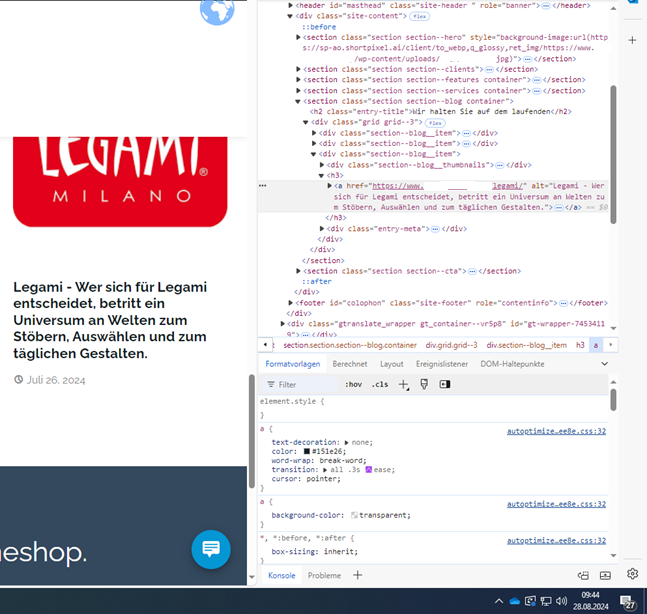Toggle the .cls class editor button
The height and width of the screenshot is (614, 647).
[380, 384]
